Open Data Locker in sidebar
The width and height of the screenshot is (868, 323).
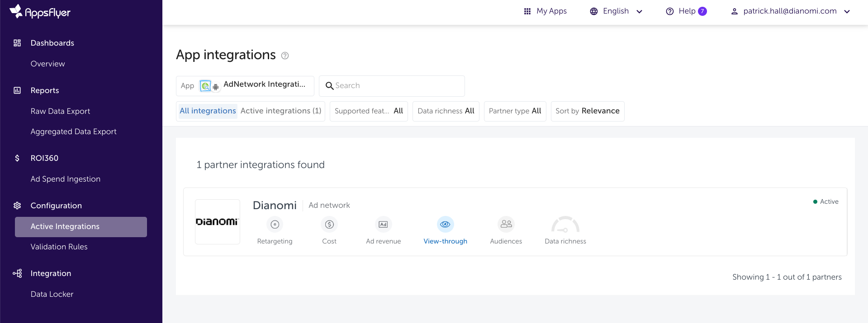pyautogui.click(x=52, y=294)
